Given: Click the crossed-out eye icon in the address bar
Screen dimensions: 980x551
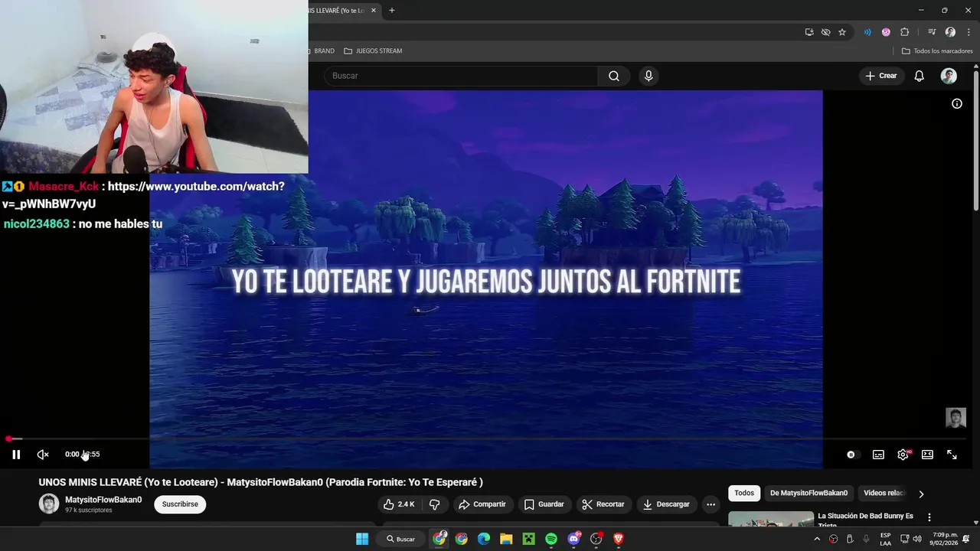Looking at the screenshot, I should tap(825, 32).
